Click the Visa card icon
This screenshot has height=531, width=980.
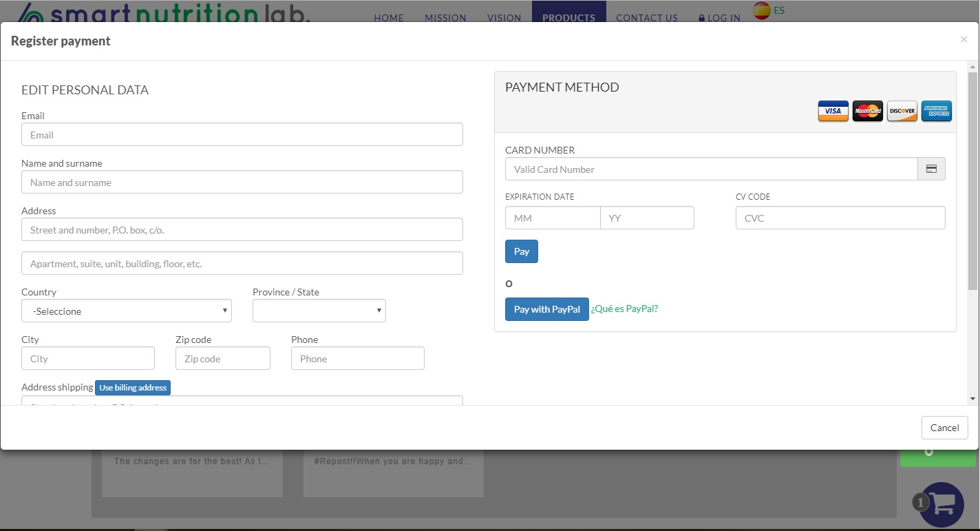point(833,111)
